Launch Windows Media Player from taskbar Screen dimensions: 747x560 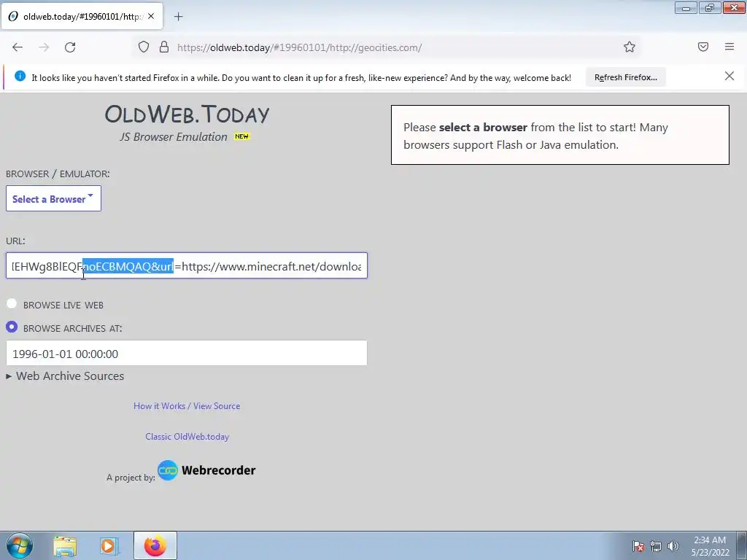[109, 546]
